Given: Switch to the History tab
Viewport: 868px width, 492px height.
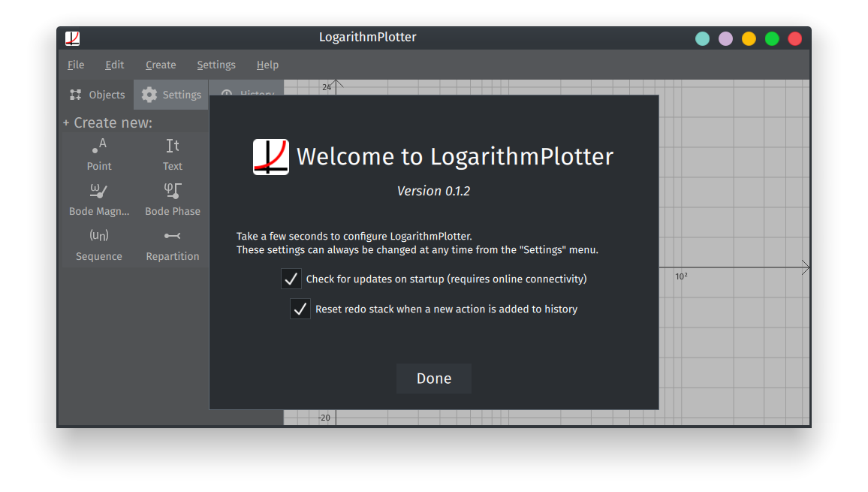Looking at the screenshot, I should 247,89.
